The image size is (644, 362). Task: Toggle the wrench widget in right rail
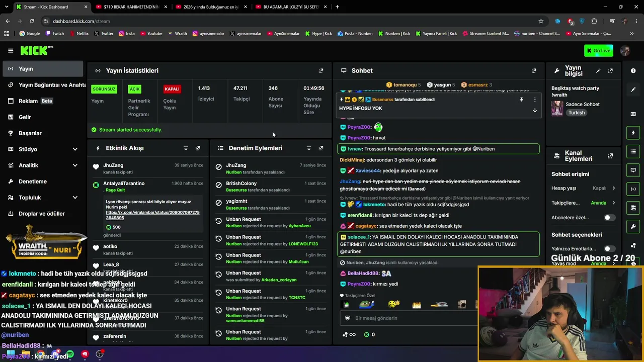(633, 227)
